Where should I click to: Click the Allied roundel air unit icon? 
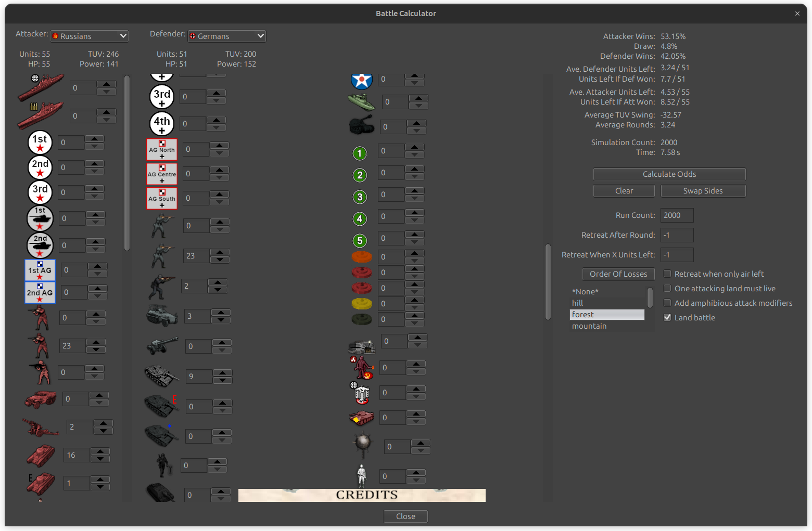coord(362,80)
